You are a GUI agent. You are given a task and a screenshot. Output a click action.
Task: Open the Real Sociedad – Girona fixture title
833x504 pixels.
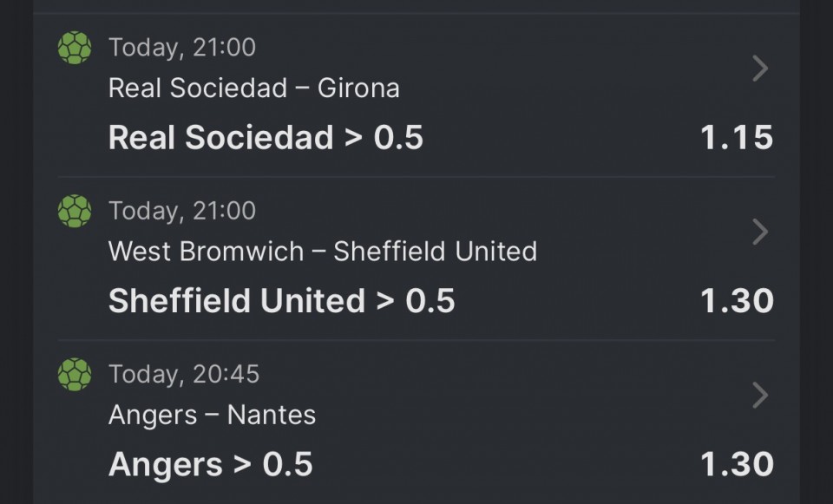[253, 88]
